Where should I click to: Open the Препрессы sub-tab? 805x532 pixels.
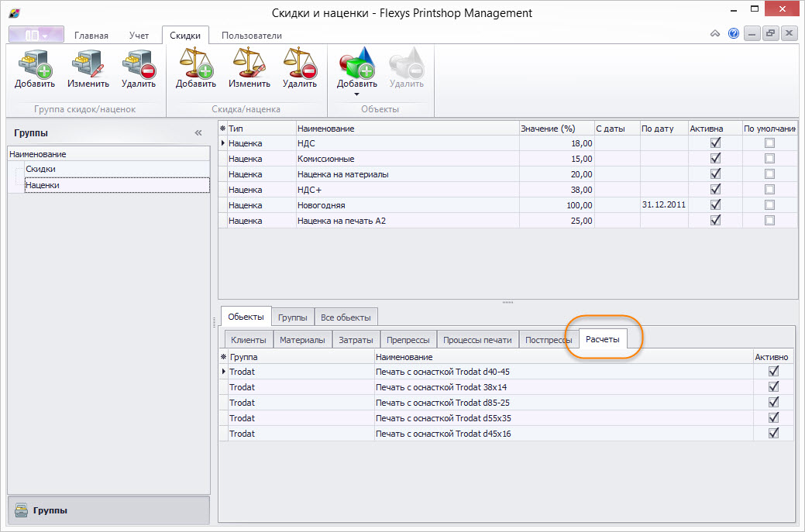tap(408, 340)
